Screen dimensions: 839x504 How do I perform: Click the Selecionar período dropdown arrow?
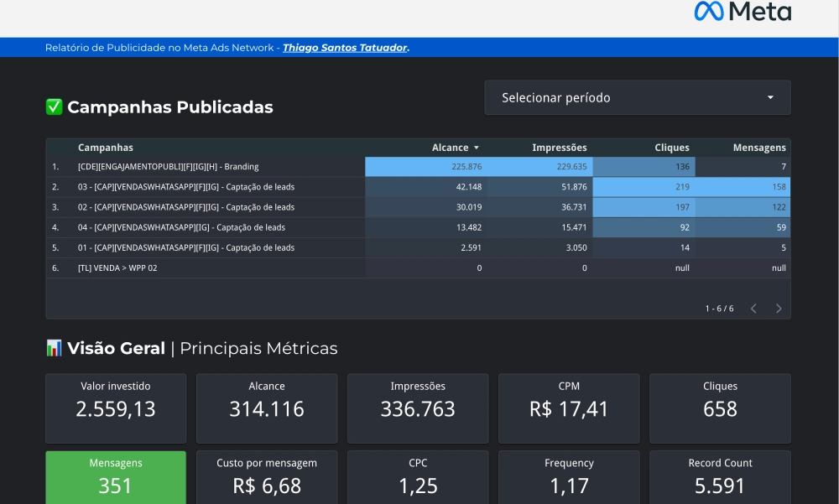tap(770, 98)
